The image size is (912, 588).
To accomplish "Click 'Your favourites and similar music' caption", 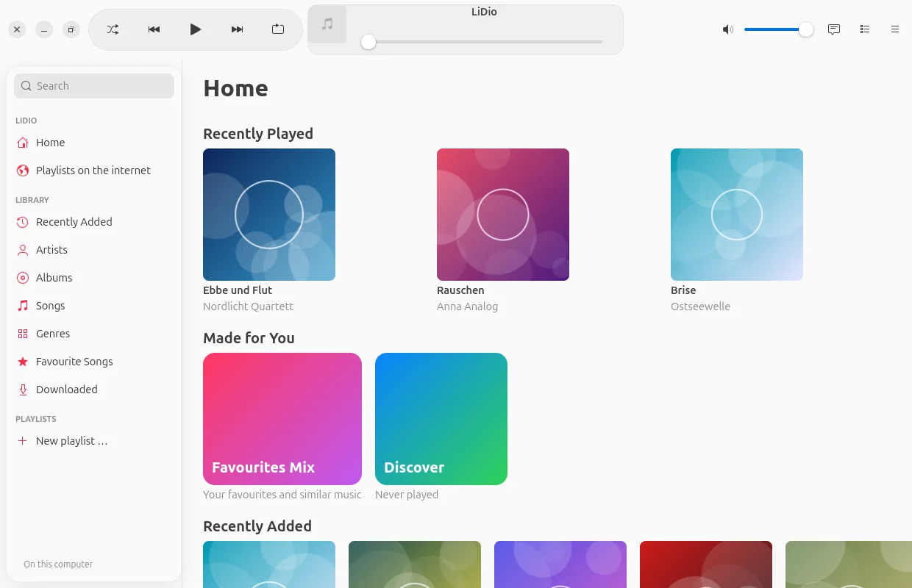I will tap(282, 495).
